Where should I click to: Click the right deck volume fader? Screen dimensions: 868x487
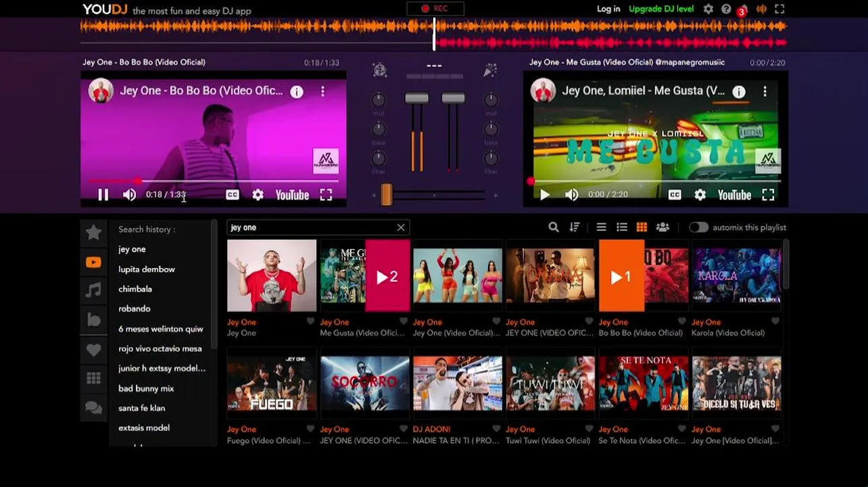[453, 98]
